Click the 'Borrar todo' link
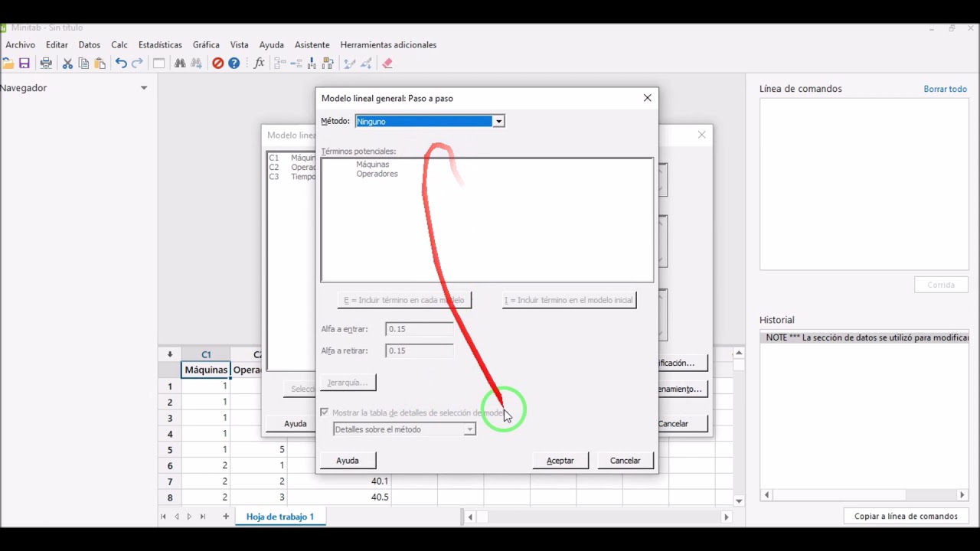 point(945,89)
